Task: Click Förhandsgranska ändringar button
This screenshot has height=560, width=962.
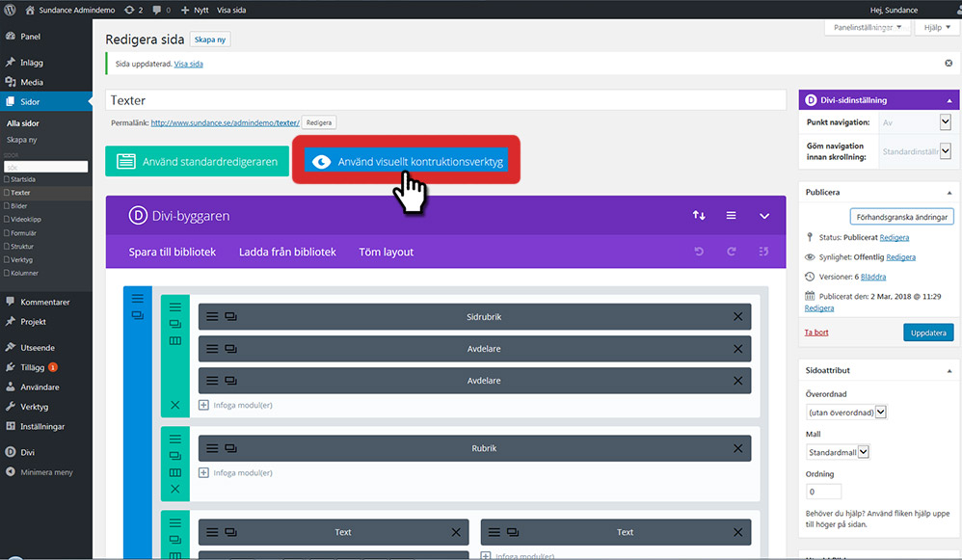Action: point(902,217)
